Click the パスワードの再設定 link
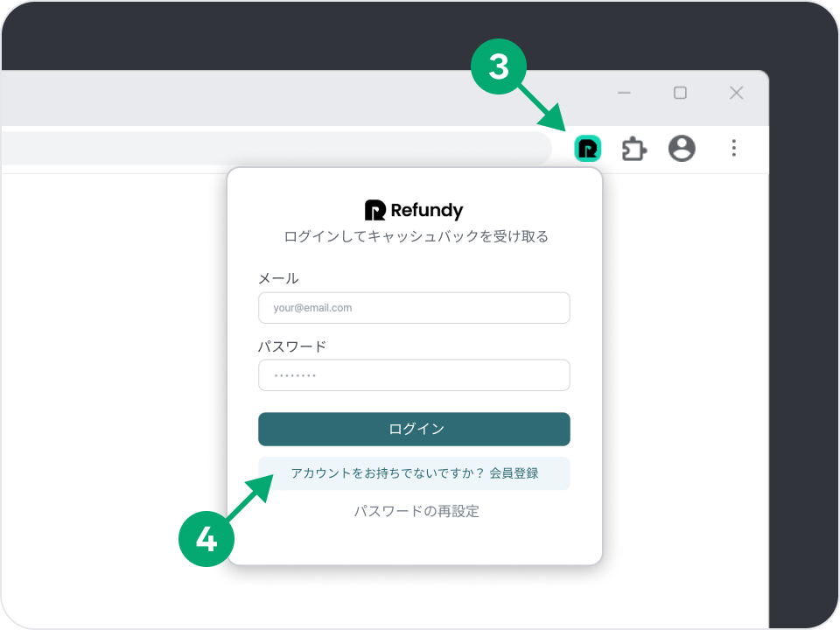The width and height of the screenshot is (840, 630). coord(416,511)
